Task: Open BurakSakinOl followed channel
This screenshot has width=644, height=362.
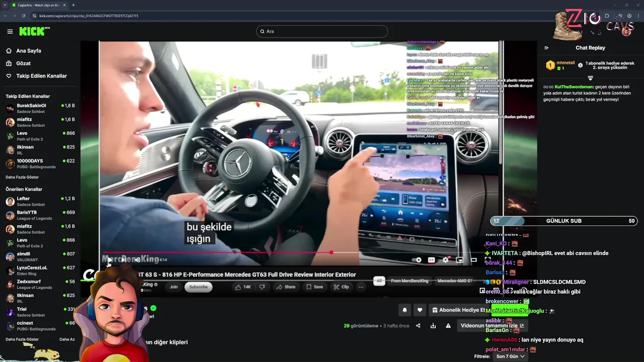Action: point(40,108)
